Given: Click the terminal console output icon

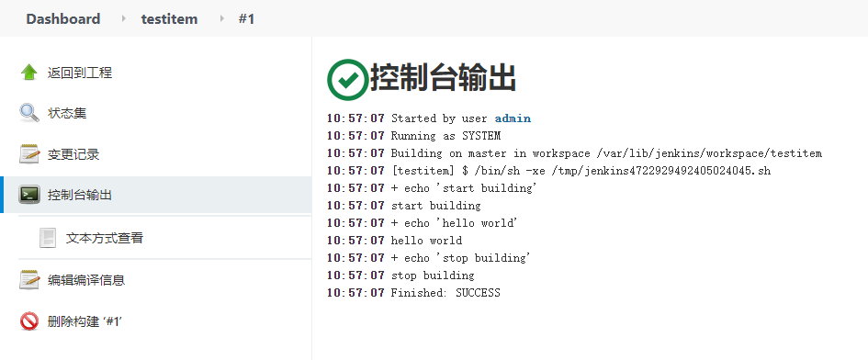Looking at the screenshot, I should pyautogui.click(x=28, y=195).
